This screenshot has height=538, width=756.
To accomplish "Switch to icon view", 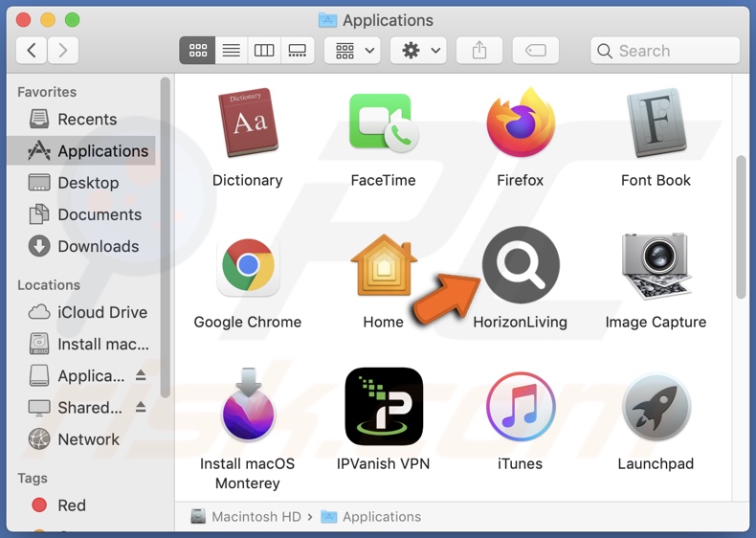I will [x=198, y=50].
